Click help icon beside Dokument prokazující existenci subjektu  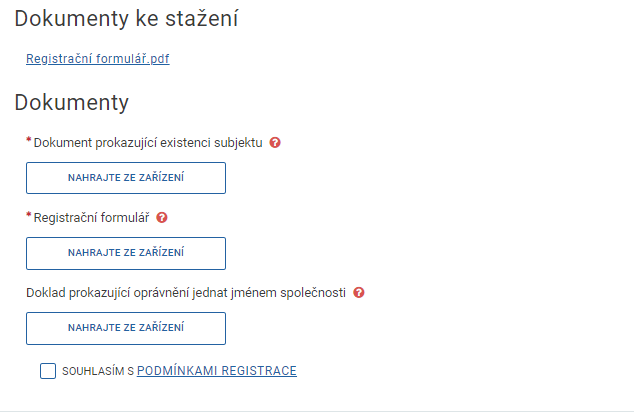[275, 143]
